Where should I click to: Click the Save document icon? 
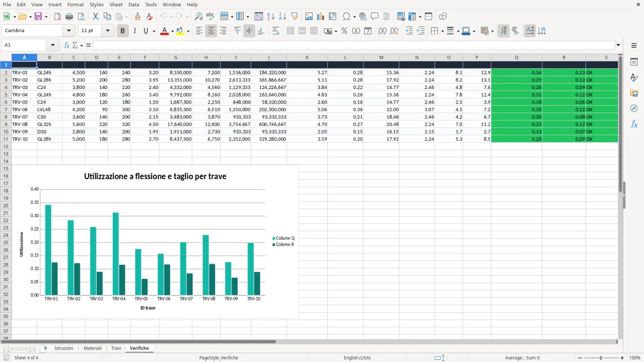pyautogui.click(x=38, y=17)
